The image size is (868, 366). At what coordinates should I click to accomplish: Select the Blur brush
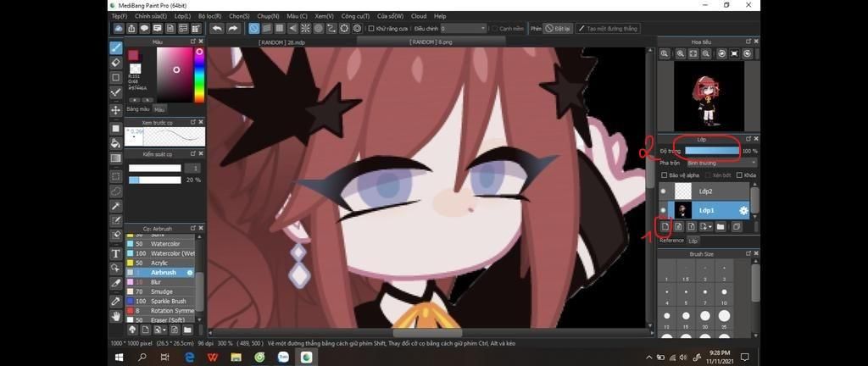point(160,282)
